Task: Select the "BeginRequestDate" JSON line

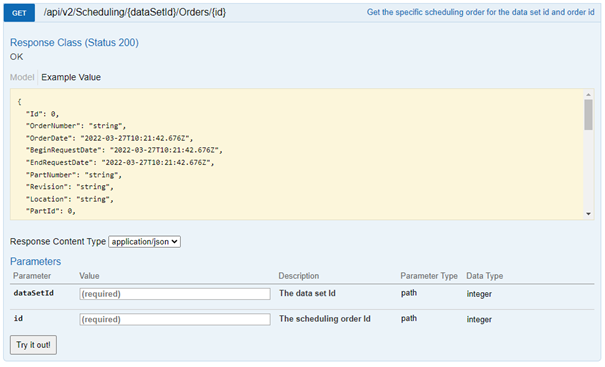Action: 124,150
